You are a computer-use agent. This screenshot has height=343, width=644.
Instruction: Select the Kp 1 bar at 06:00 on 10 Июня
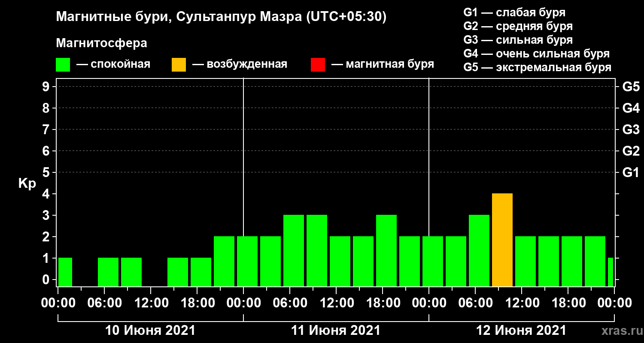108,272
